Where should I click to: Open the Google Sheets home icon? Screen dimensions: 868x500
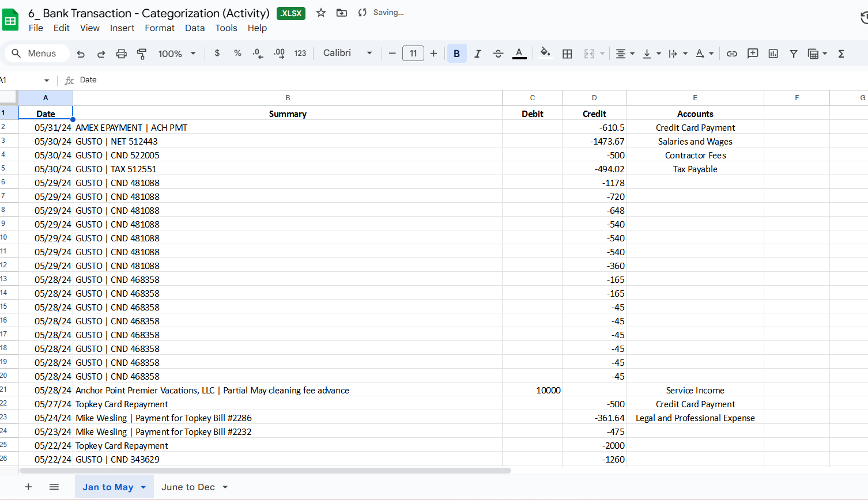coord(10,20)
